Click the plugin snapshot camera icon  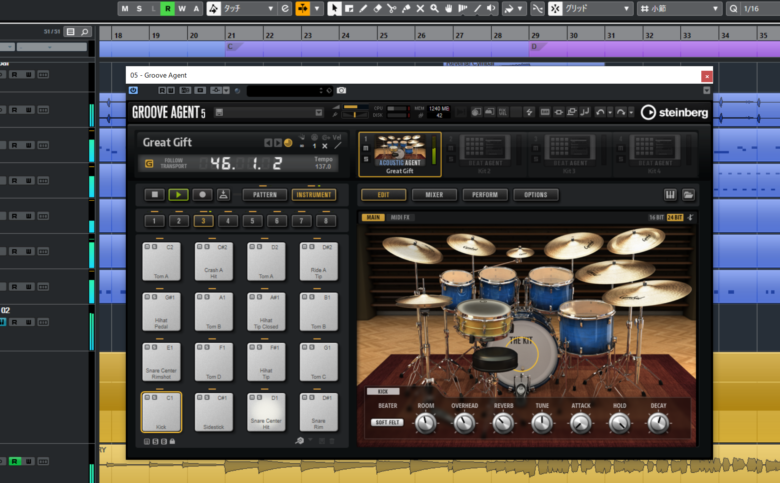pos(341,91)
